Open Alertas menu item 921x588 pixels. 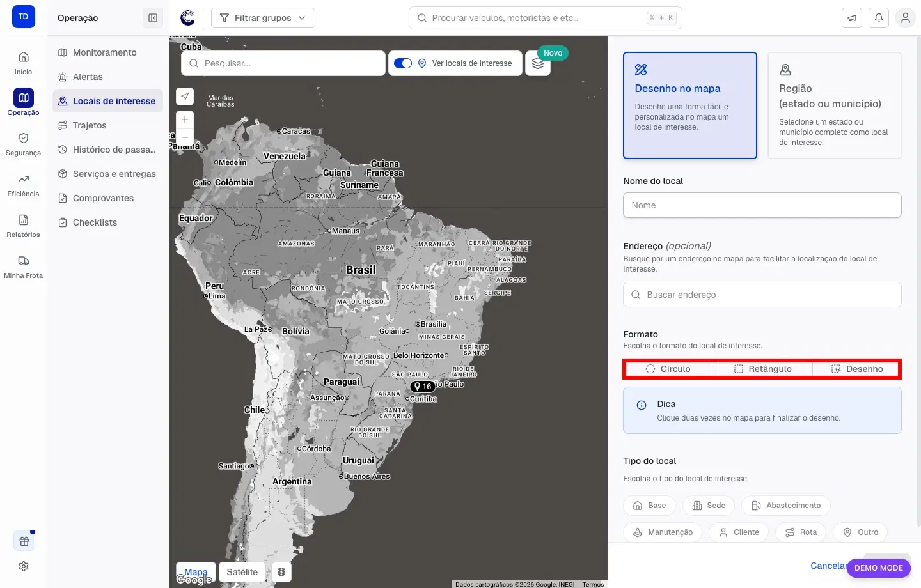pos(107,77)
